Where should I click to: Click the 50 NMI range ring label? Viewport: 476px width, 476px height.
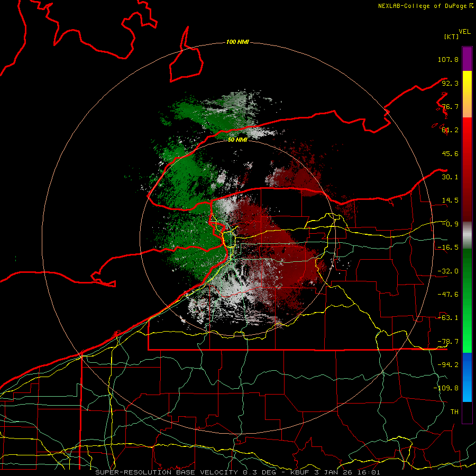pos(237,140)
